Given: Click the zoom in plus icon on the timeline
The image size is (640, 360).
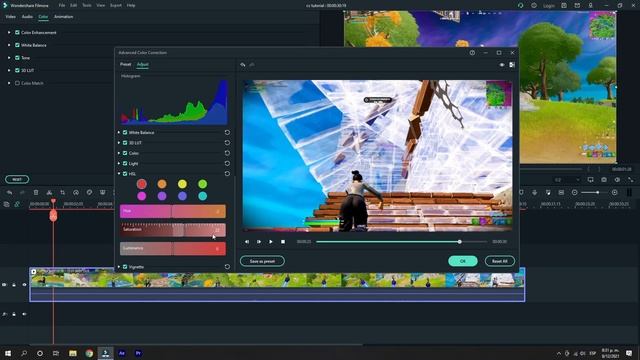Looking at the screenshot, I should click(615, 192).
